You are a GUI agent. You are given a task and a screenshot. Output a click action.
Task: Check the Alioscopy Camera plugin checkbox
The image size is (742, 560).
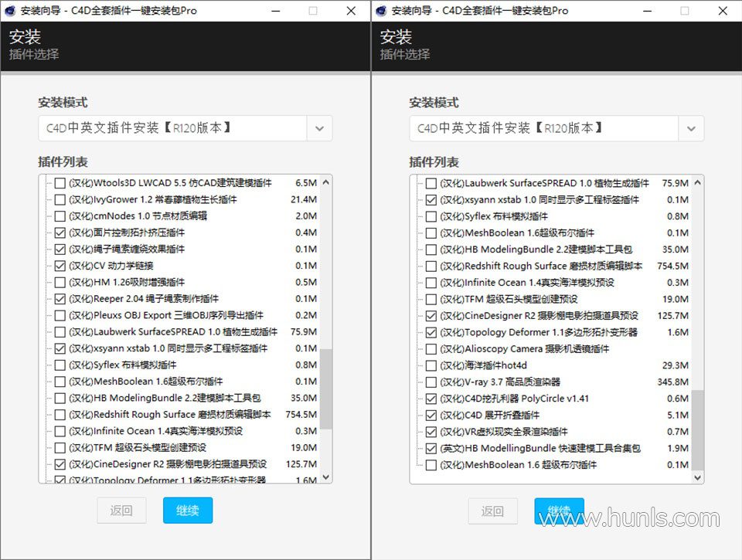click(431, 348)
